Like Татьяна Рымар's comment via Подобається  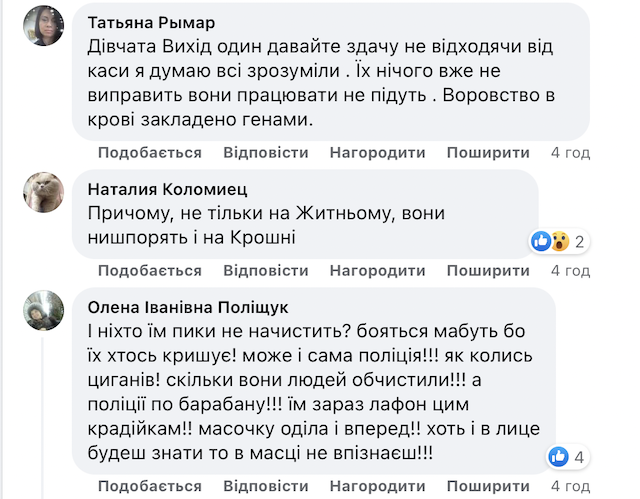tap(150, 153)
